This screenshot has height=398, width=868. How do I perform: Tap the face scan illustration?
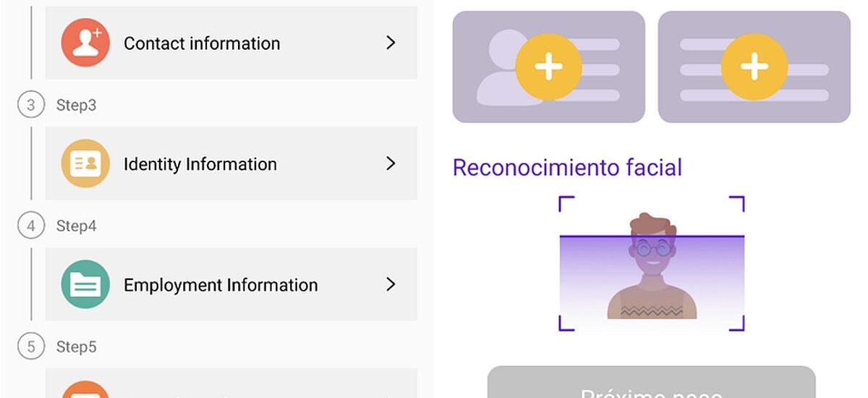coord(652,264)
